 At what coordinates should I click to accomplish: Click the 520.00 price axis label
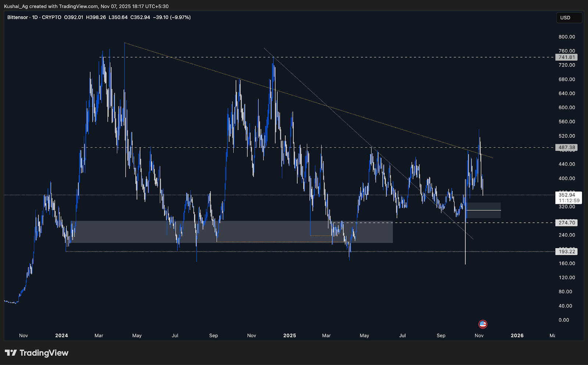pos(567,136)
